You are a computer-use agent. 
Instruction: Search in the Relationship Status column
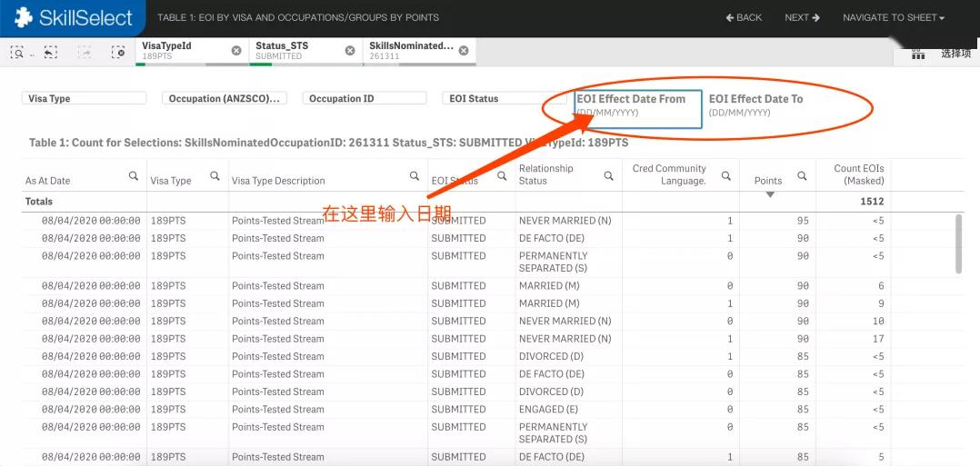pyautogui.click(x=609, y=176)
